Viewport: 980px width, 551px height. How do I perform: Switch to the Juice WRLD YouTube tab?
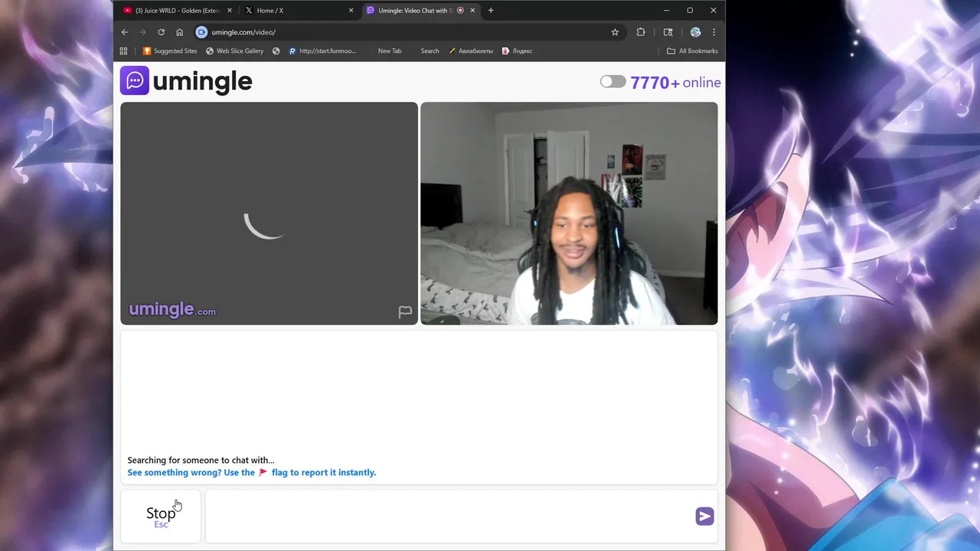click(176, 11)
